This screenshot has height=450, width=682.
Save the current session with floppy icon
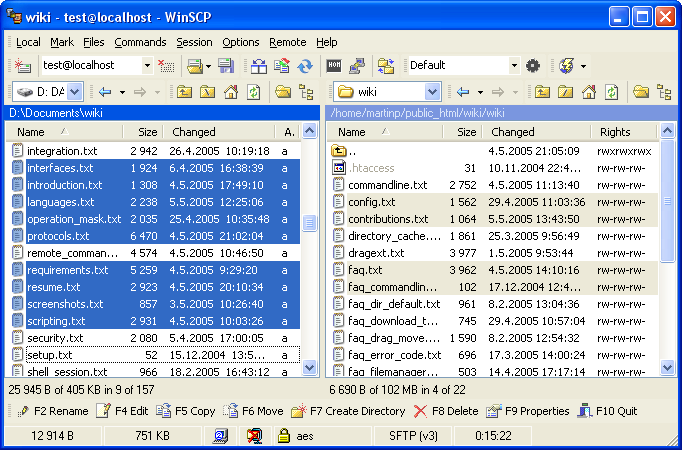(x=226, y=66)
